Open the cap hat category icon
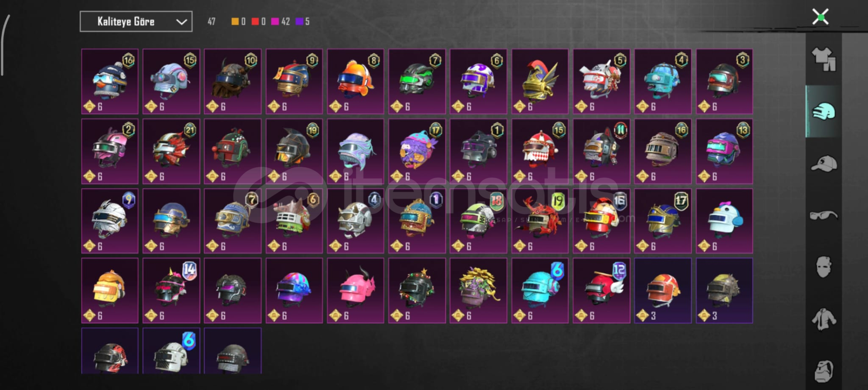 coord(824,164)
